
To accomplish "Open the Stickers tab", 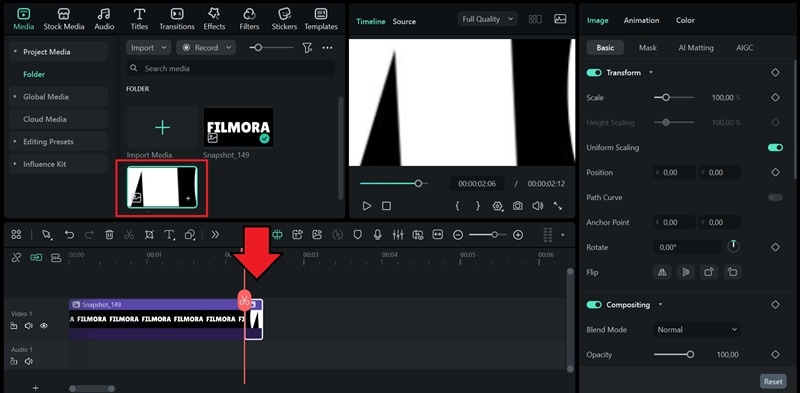I will click(284, 19).
